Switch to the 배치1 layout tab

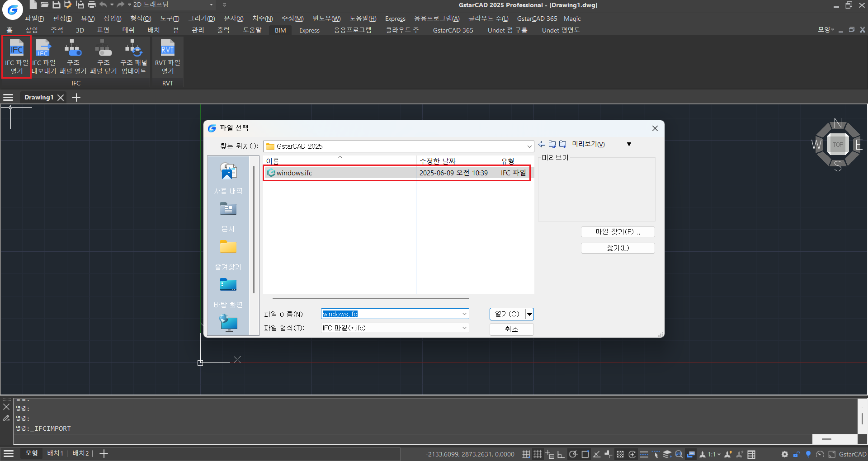(x=55, y=453)
